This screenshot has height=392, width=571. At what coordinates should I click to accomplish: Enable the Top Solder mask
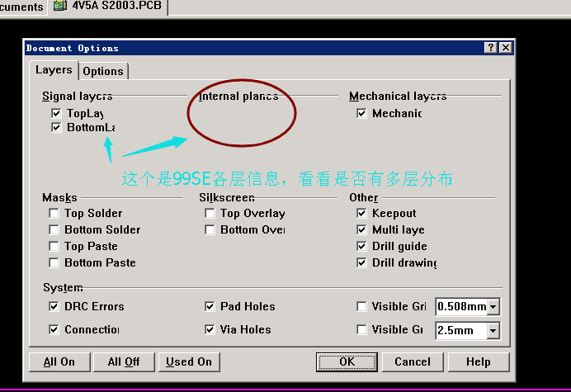tap(54, 213)
